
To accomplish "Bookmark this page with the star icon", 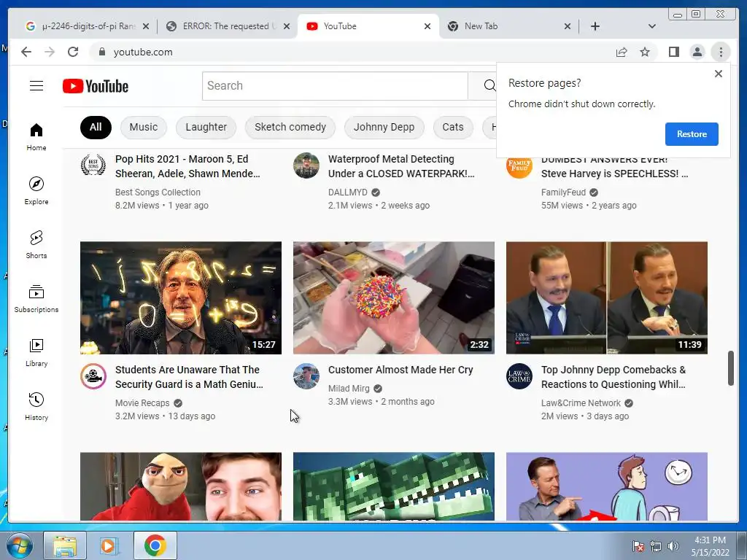I will pos(645,52).
